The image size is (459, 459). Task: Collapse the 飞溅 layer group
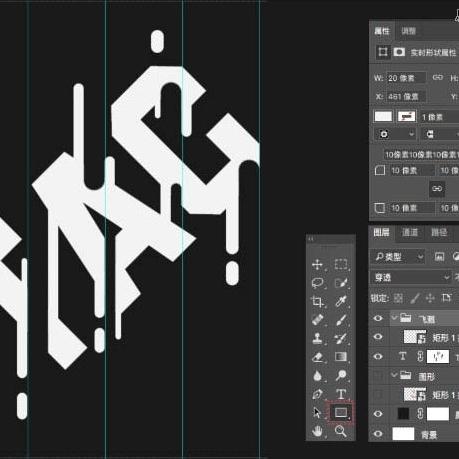[394, 318]
